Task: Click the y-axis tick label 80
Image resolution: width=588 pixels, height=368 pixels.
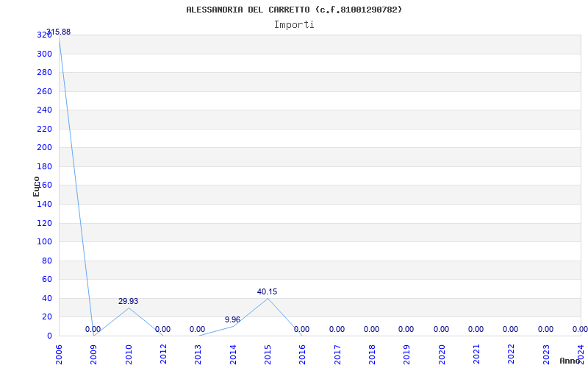Action: [x=47, y=261]
